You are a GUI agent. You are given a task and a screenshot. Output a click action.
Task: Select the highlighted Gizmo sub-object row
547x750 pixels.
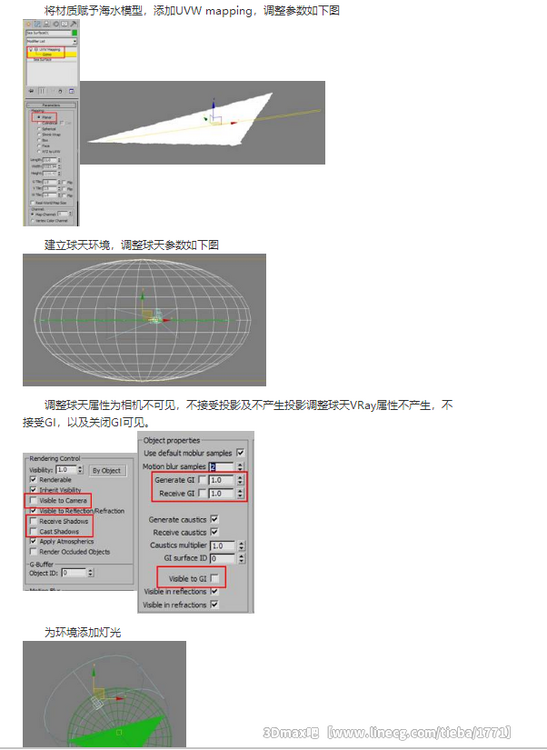[52, 55]
